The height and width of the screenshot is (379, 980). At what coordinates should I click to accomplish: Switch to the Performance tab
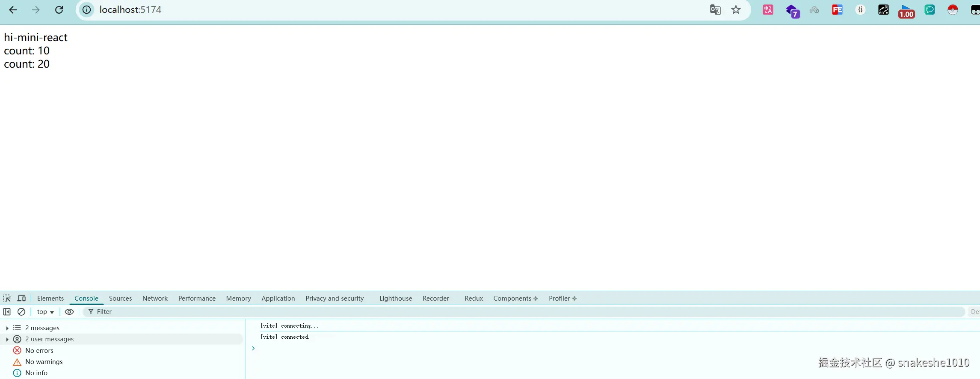(x=197, y=298)
